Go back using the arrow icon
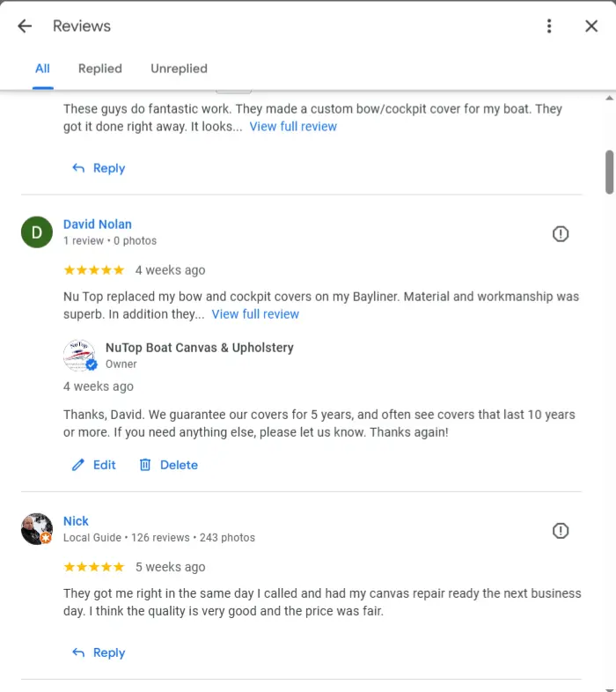Image resolution: width=616 pixels, height=692 pixels. (25, 26)
